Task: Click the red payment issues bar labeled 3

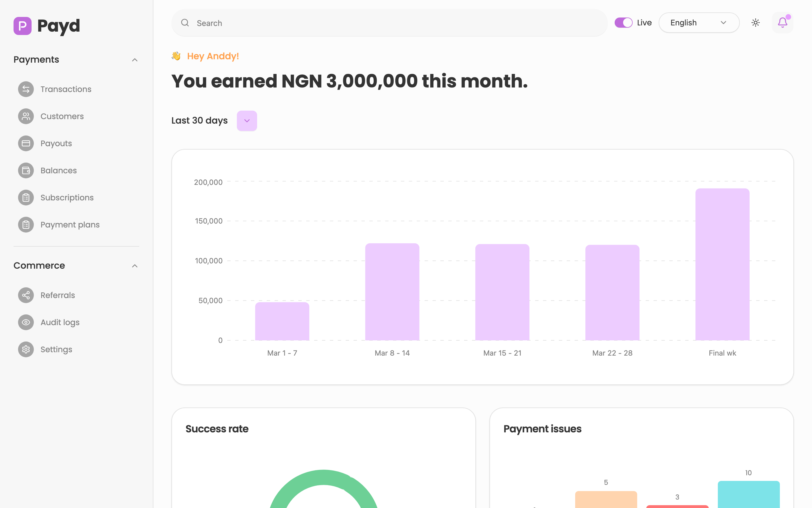Action: point(678,506)
